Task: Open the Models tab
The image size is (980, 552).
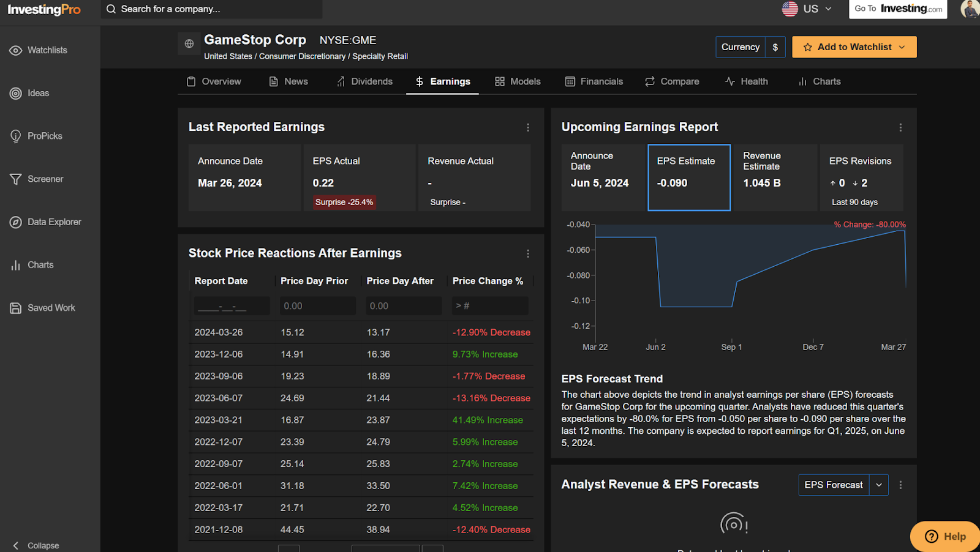Action: point(518,81)
